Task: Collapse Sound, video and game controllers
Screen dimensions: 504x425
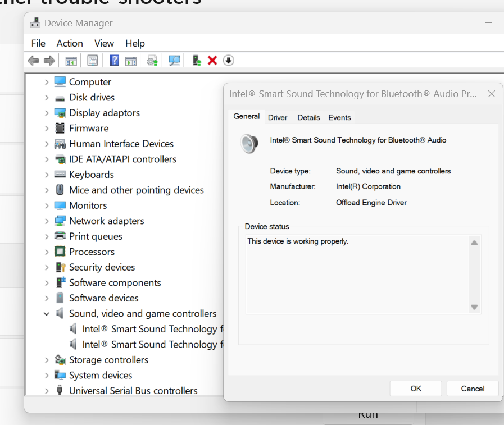Action: tap(47, 314)
